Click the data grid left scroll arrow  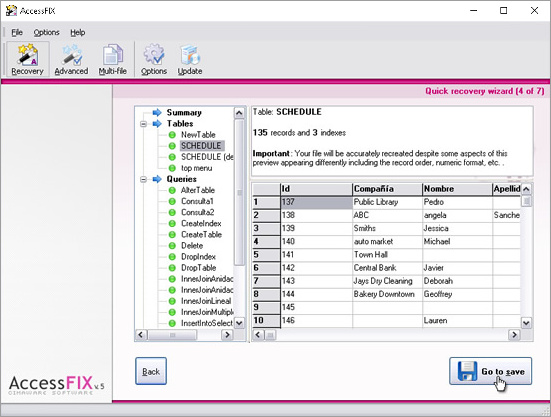258,334
